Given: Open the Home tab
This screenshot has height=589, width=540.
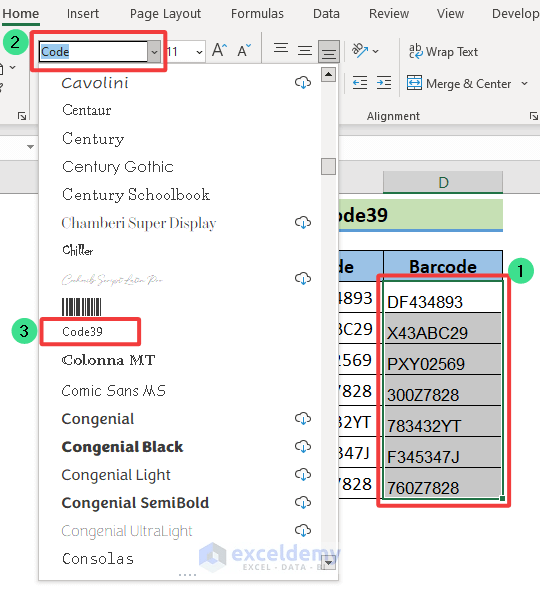Looking at the screenshot, I should pos(21,14).
